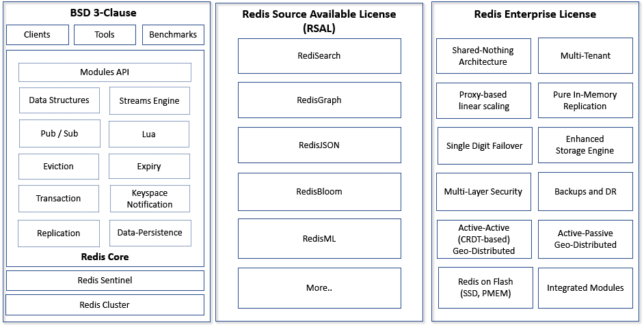Click the Redis Cluster box
Screen dimensions: 644x327
(x=105, y=305)
